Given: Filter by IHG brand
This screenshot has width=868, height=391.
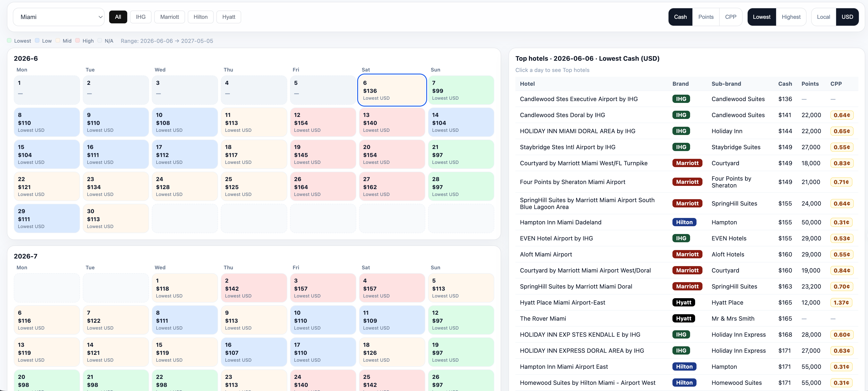Looking at the screenshot, I should [x=141, y=17].
